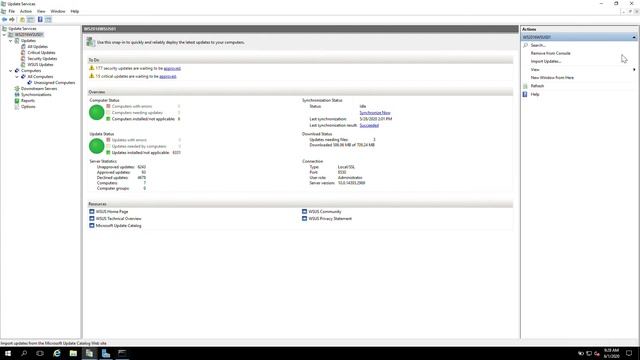
Task: Click the taskbar search magnifier icon
Action: point(24,353)
